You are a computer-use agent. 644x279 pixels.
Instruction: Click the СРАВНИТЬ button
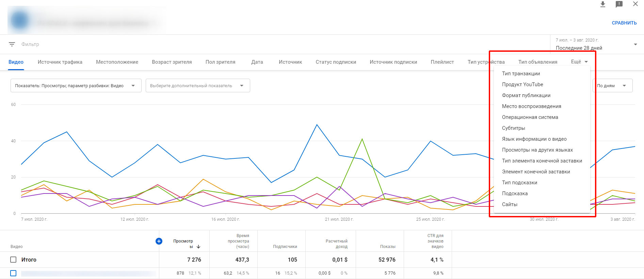(624, 23)
